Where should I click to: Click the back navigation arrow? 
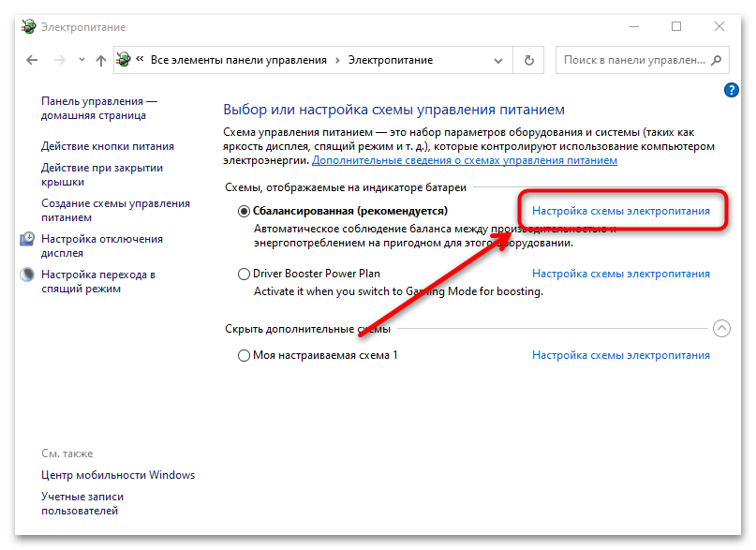pyautogui.click(x=32, y=60)
